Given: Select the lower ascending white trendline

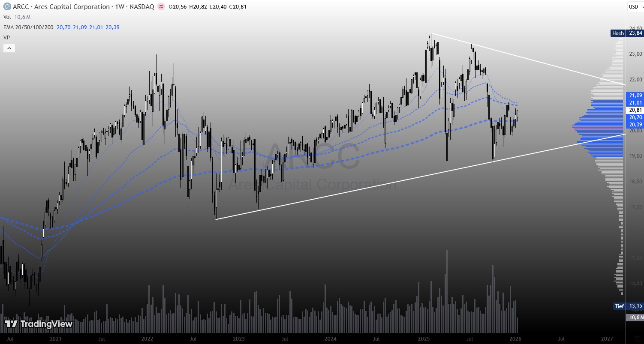Looking at the screenshot, I should tap(343, 192).
